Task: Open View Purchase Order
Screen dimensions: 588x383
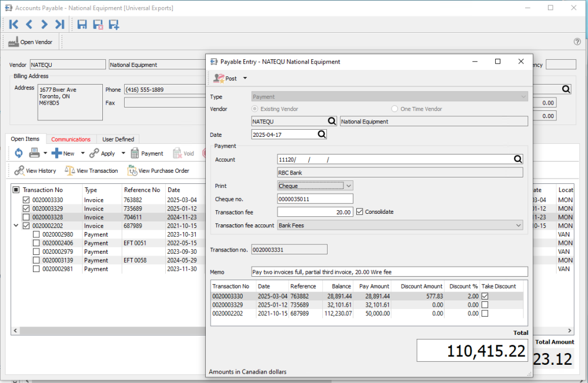Action: [x=158, y=170]
